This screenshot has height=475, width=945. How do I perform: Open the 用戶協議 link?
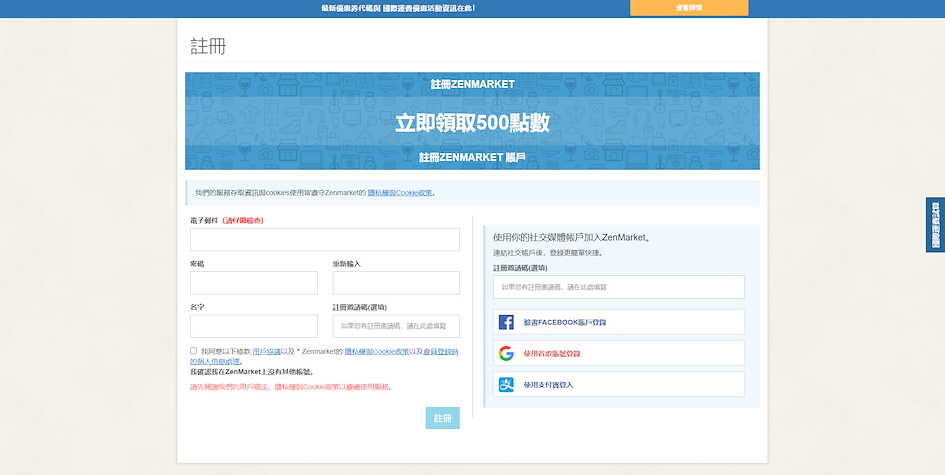(x=266, y=351)
